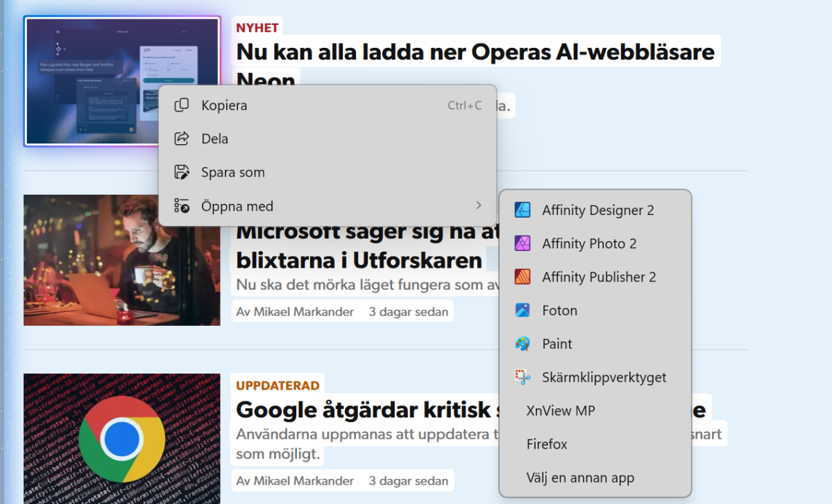Click the Skärmklippverktyget scissors icon
The width and height of the screenshot is (832, 504).
(x=523, y=377)
